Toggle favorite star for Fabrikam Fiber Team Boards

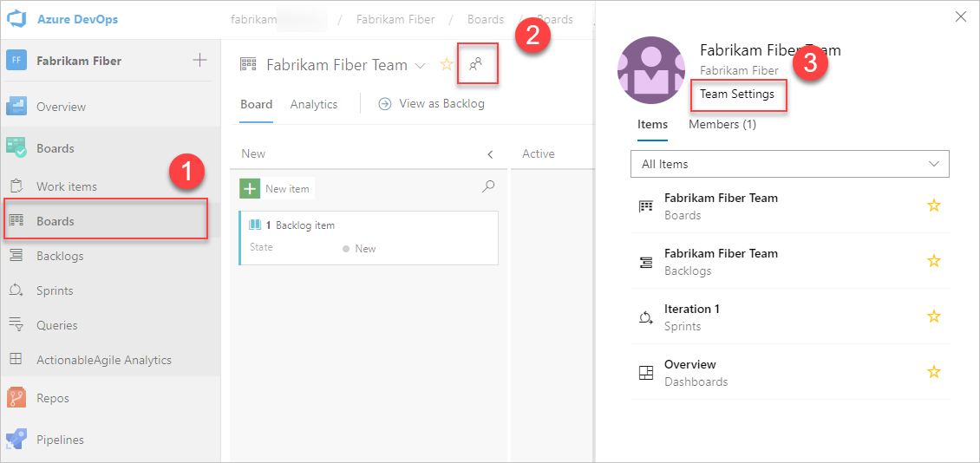(934, 205)
